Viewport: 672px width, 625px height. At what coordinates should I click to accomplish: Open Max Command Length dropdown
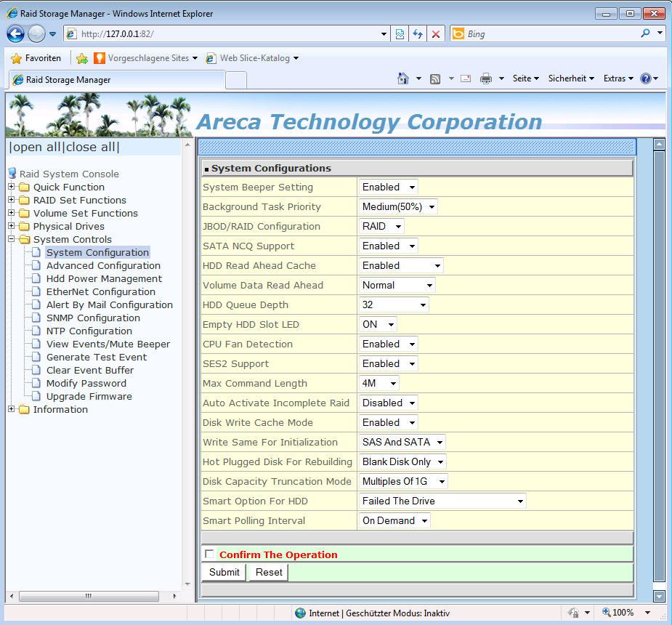point(378,383)
